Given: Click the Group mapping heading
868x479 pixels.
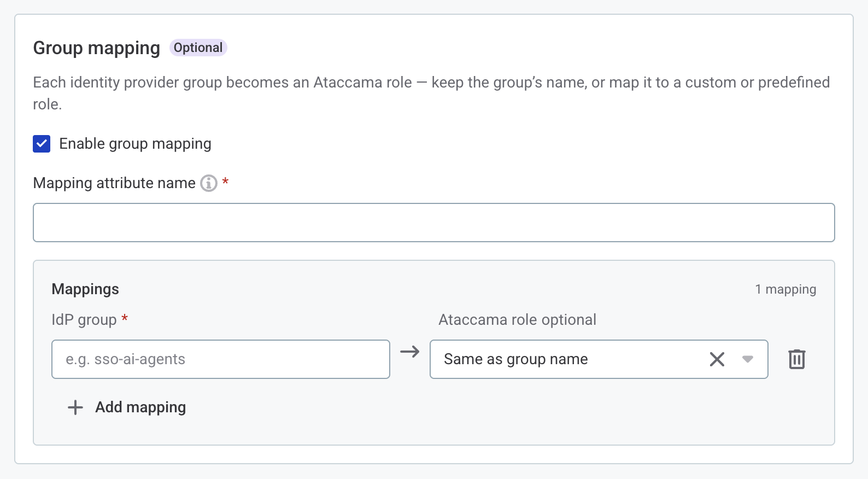Looking at the screenshot, I should pos(97,48).
